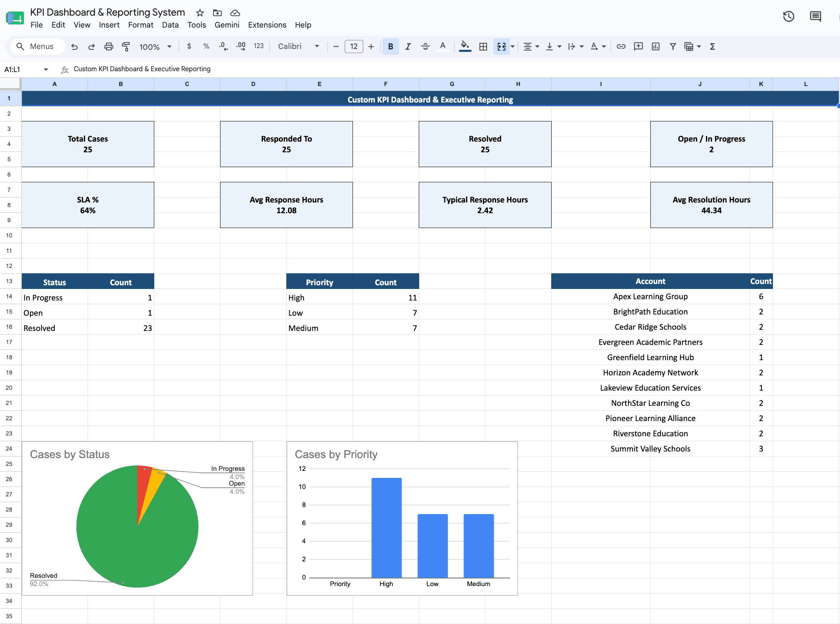Open Google Sheets home logo
Screen dimensions: 840x624
point(15,18)
